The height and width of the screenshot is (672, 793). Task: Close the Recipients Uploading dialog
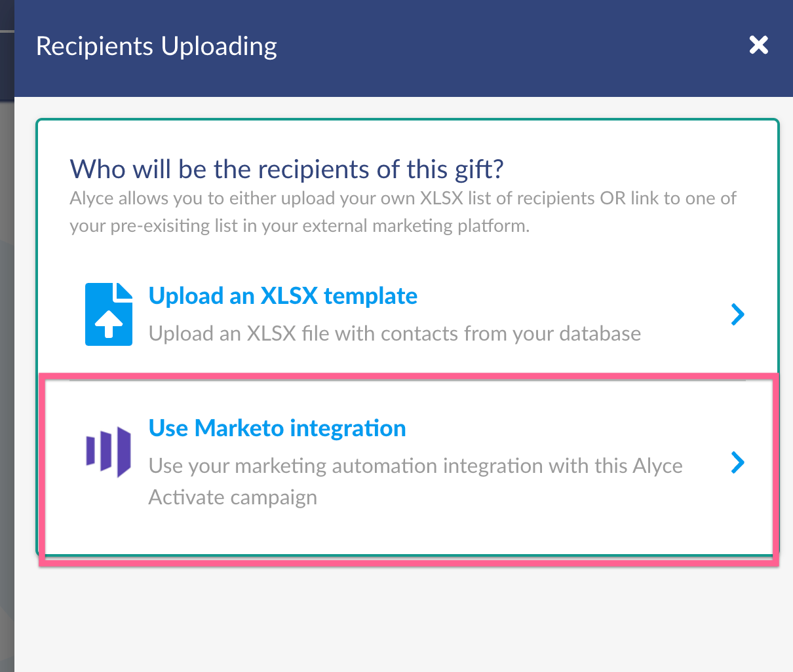point(759,45)
